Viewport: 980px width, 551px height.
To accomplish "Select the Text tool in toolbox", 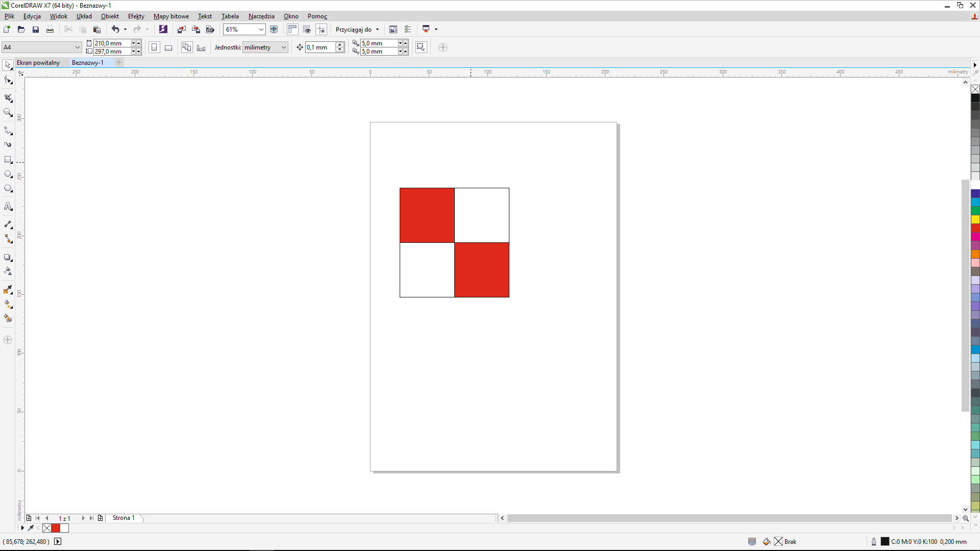I will coord(8,207).
